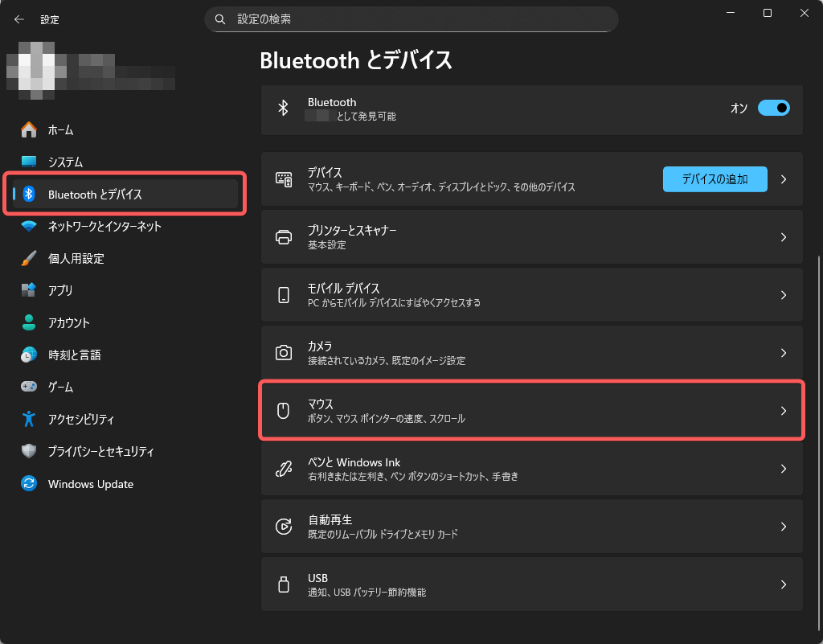Image resolution: width=823 pixels, height=644 pixels.
Task: Click PC からモバイル デバイスにすばやくアクセスする text
Action: coord(394,303)
